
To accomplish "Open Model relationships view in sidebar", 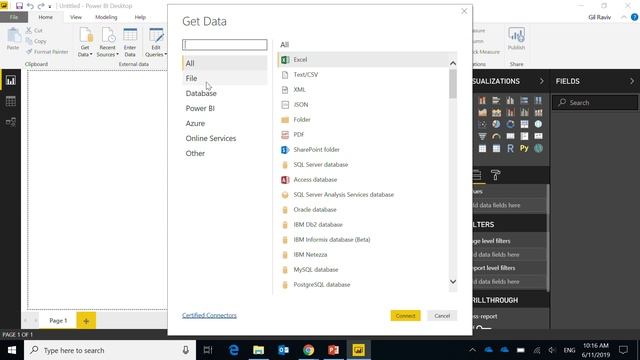I will (11, 122).
